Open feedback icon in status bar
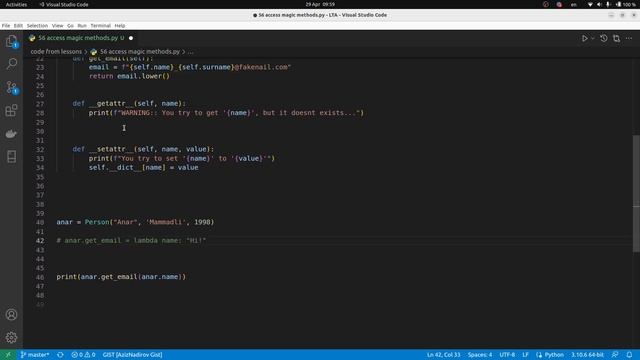This screenshot has width=640, height=360. (x=615, y=355)
